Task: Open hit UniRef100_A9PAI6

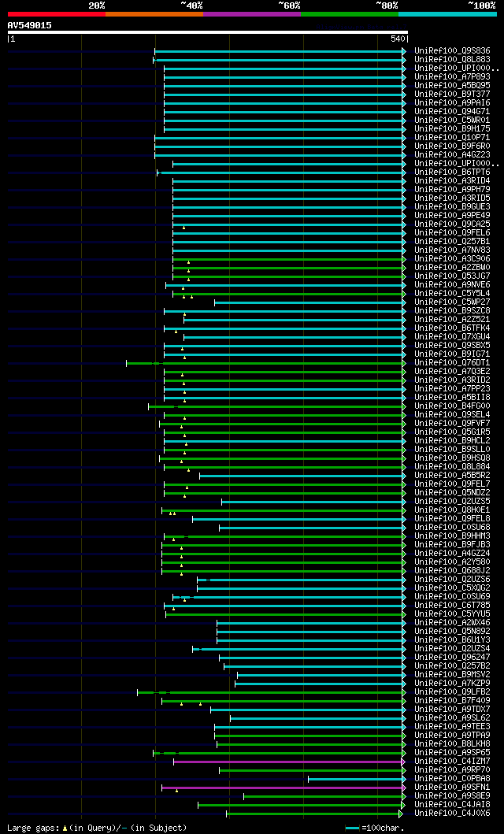Action: click(x=453, y=103)
